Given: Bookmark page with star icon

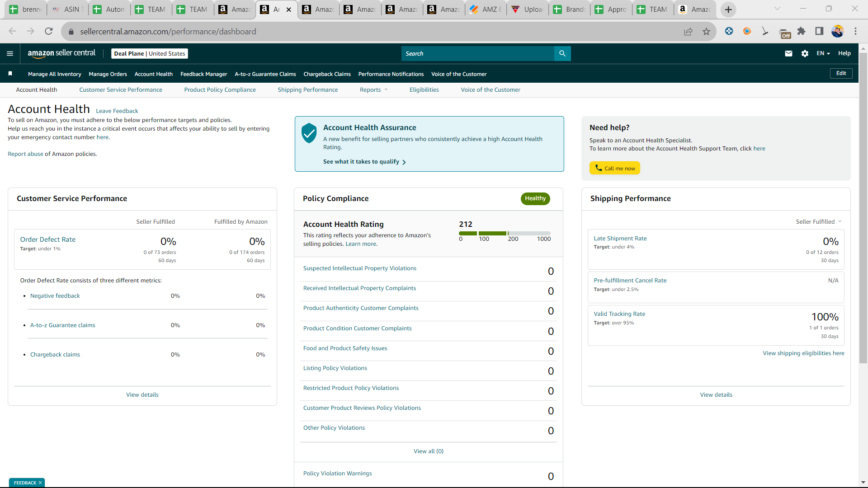Looking at the screenshot, I should [706, 31].
